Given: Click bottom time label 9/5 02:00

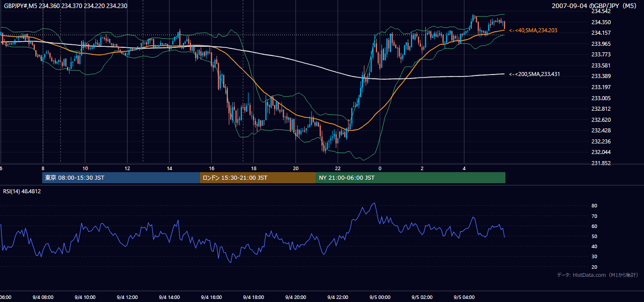Looking at the screenshot, I should [422, 297].
